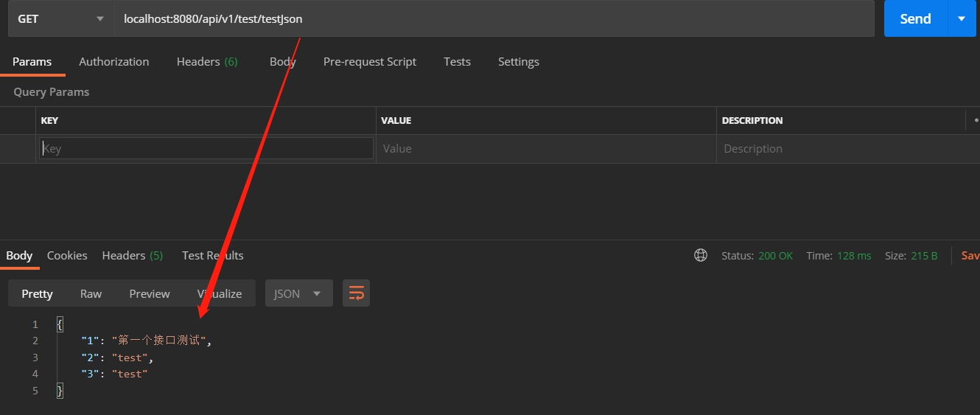
Task: Select the response Body tab
Action: click(19, 256)
